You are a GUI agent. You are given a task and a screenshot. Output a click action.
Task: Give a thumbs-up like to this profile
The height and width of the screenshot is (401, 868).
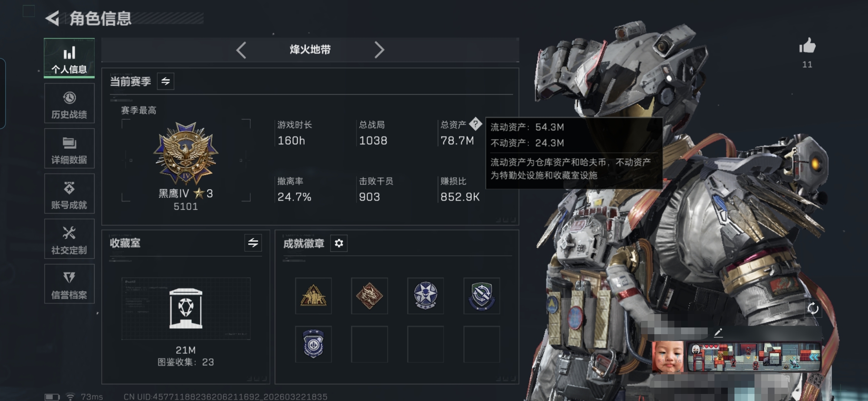pyautogui.click(x=807, y=46)
